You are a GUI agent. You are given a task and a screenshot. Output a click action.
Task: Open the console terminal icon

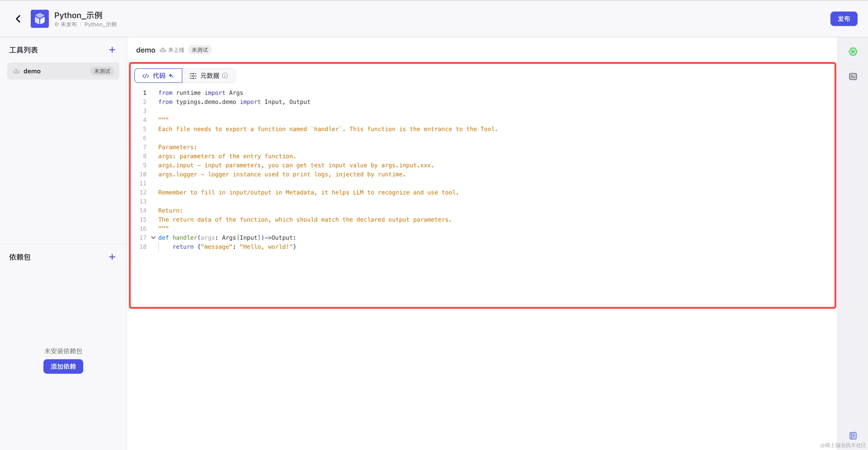(853, 76)
